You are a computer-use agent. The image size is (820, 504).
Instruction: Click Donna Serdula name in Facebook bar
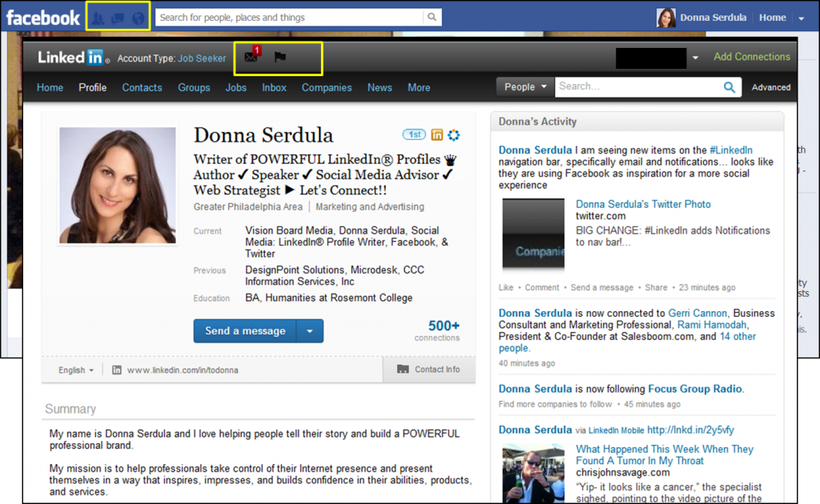713,18
